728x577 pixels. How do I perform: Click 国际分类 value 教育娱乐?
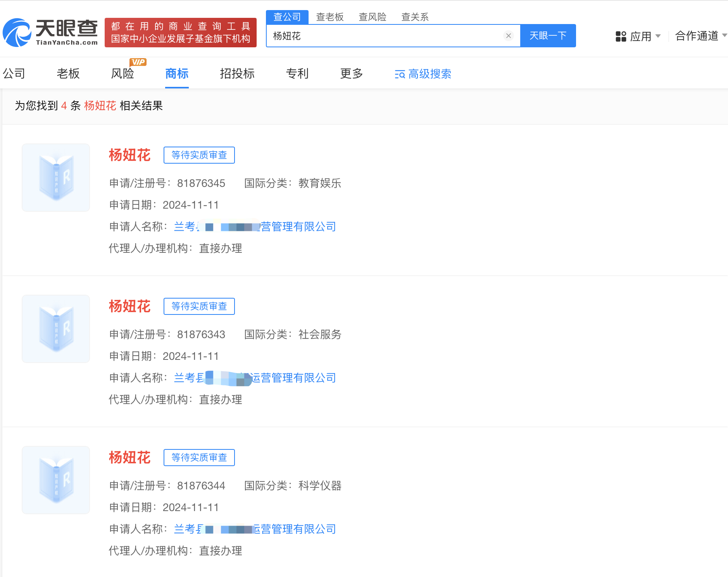pos(320,183)
